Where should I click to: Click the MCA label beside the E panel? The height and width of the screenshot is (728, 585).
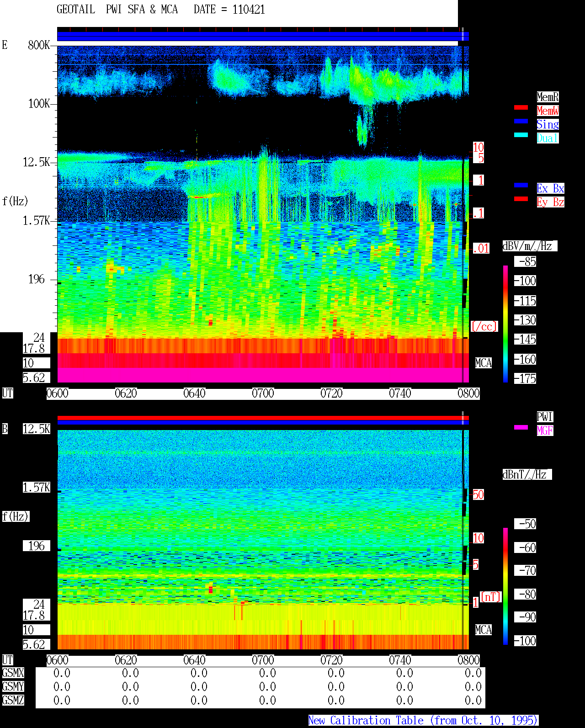tap(484, 363)
